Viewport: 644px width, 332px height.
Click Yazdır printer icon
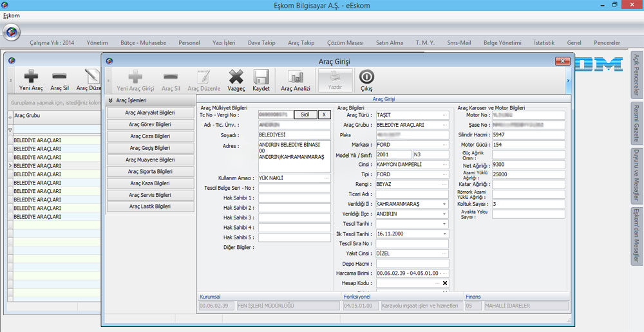click(x=335, y=75)
